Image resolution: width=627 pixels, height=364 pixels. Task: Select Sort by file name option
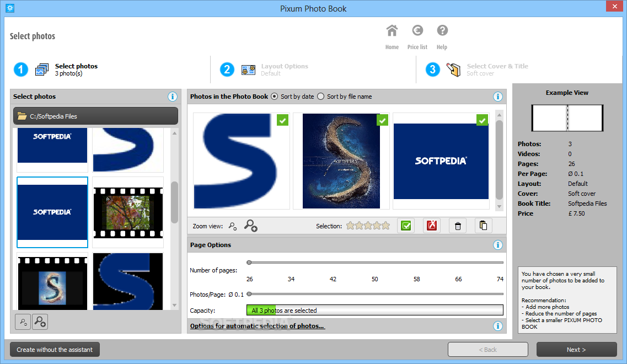[x=321, y=97]
